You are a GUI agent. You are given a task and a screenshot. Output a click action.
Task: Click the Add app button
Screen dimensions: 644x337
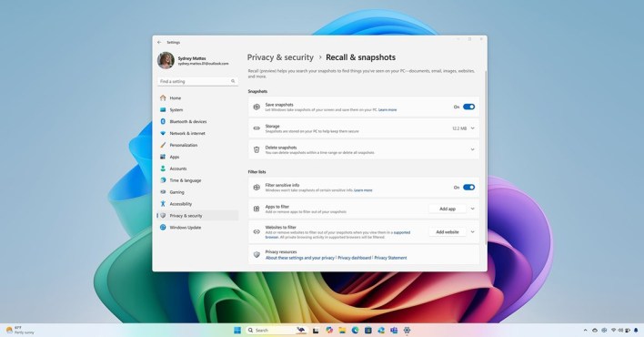[x=448, y=209]
